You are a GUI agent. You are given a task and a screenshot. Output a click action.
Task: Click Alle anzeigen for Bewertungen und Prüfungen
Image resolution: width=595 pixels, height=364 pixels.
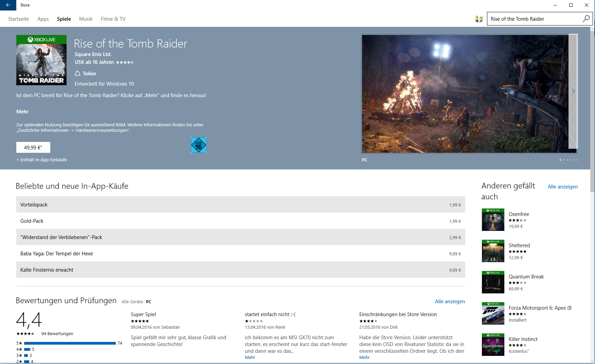coord(450,302)
